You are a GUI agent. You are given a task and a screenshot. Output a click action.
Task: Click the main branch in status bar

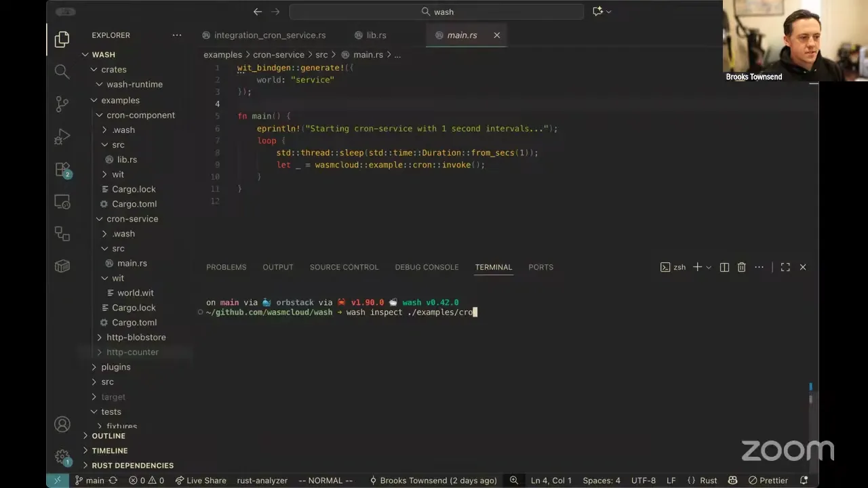(x=90, y=480)
